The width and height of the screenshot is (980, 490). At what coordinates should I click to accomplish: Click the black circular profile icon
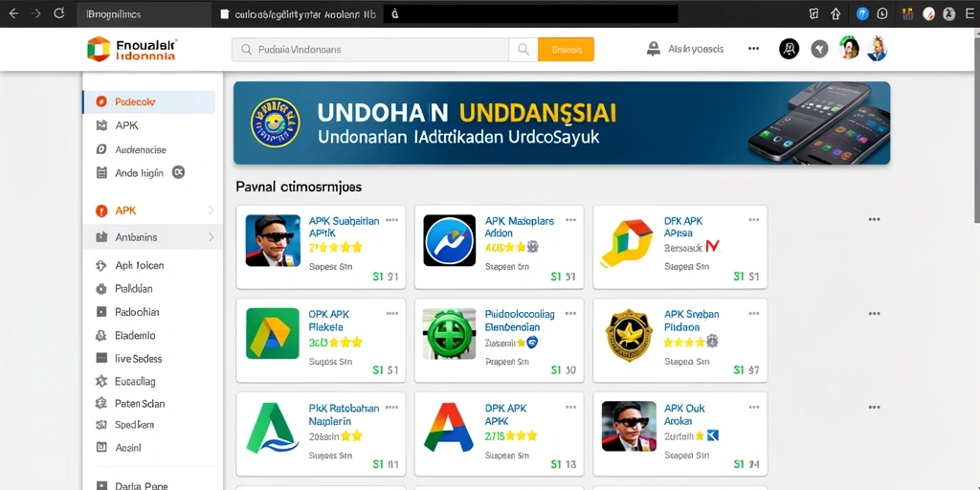tap(790, 49)
